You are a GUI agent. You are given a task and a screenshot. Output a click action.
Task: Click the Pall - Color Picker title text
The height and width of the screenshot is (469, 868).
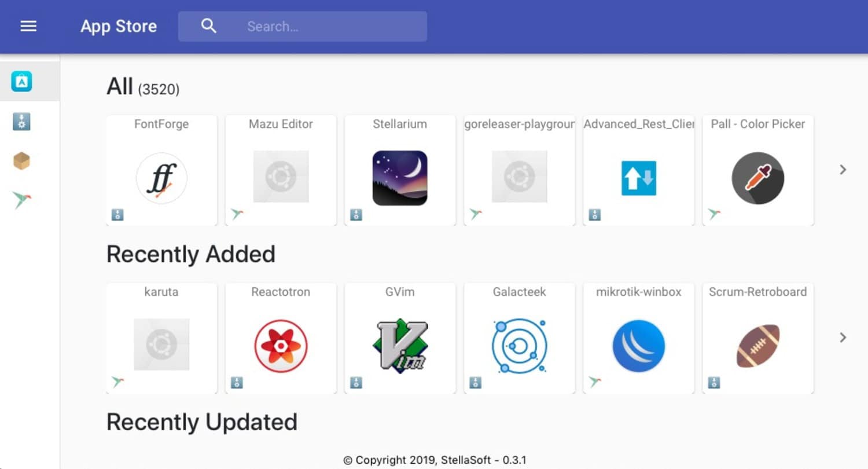[x=758, y=124]
